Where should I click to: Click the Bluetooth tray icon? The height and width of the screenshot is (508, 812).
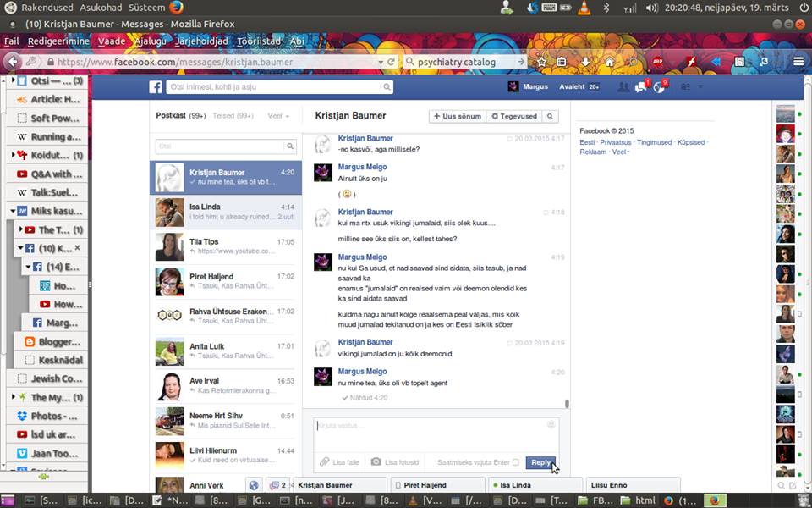606,8
